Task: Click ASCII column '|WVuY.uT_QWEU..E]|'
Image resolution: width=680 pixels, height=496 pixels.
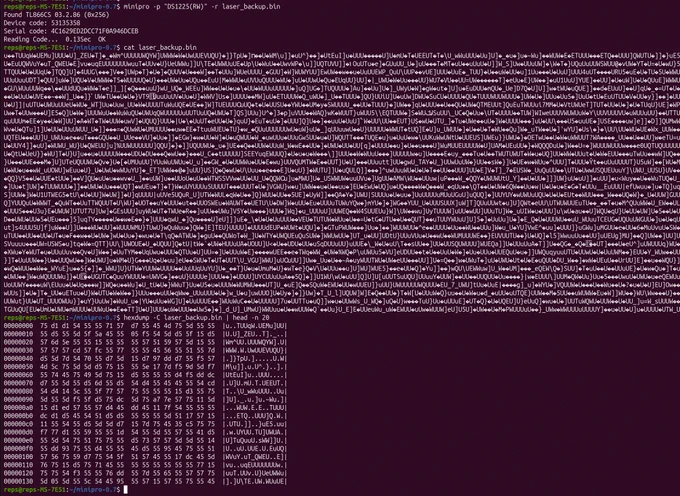Action: (255, 457)
